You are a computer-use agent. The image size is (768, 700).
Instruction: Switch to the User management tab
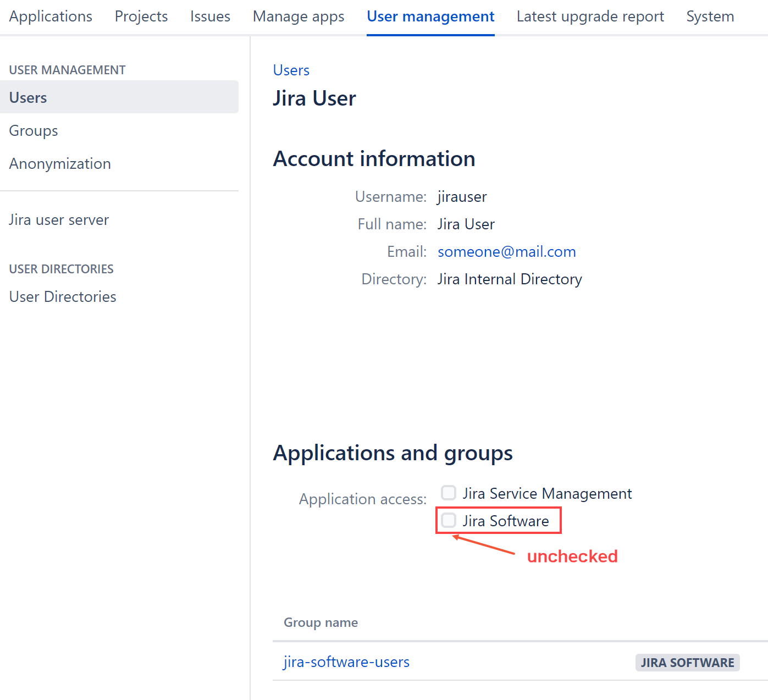(x=430, y=16)
